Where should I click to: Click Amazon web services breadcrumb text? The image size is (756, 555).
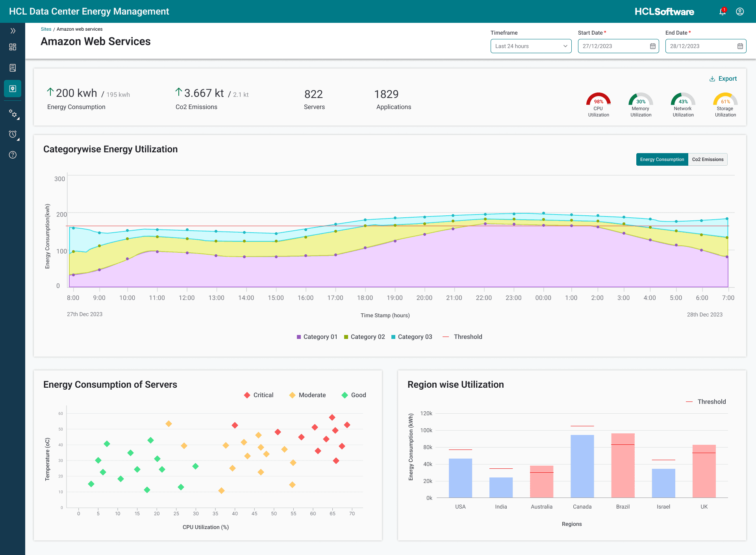80,29
